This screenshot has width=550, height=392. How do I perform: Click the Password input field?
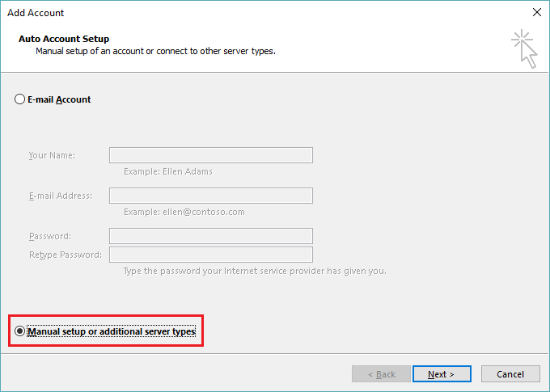pyautogui.click(x=210, y=236)
